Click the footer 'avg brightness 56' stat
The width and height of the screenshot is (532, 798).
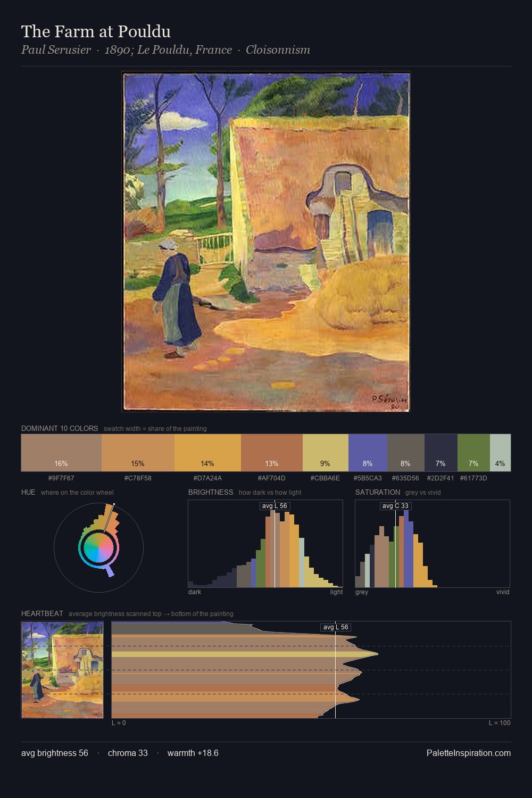55,753
